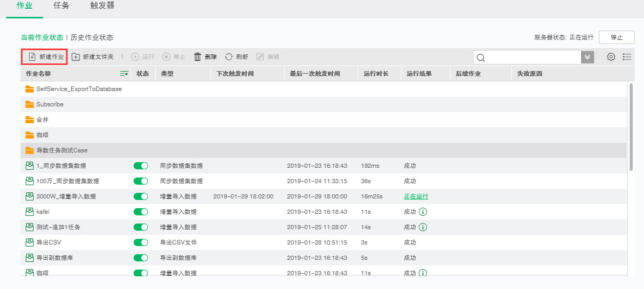Viewport: 644px width, 289px height.
Task: Click the 删除 trash icon
Action: click(x=198, y=57)
